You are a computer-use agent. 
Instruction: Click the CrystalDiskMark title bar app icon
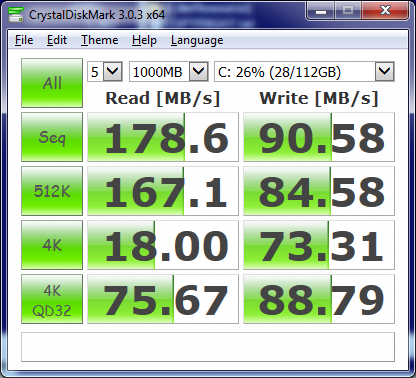pos(16,15)
